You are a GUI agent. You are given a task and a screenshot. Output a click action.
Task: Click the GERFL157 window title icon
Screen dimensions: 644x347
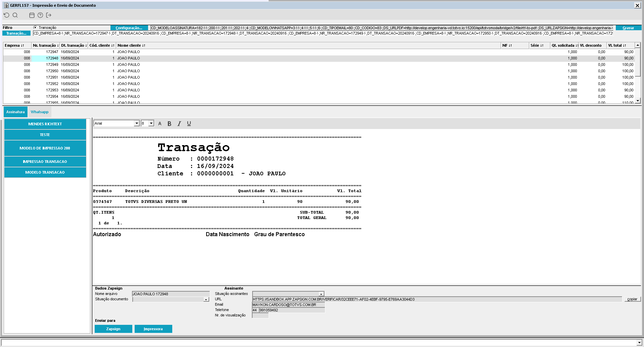6,5
